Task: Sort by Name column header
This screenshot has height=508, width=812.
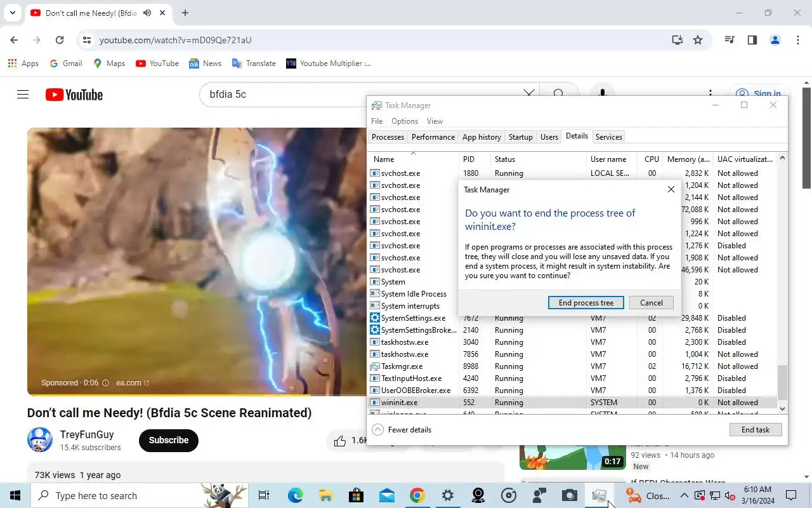Action: point(414,159)
